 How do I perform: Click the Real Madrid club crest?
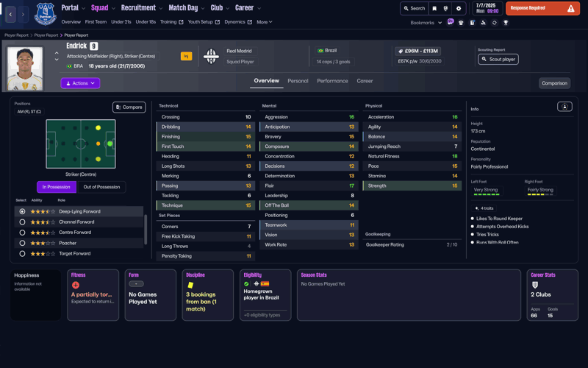211,56
